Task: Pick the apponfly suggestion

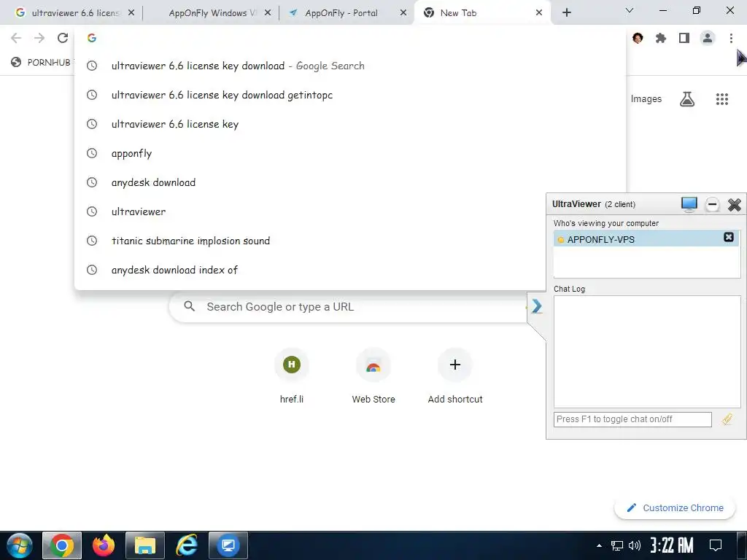Action: coord(349,153)
